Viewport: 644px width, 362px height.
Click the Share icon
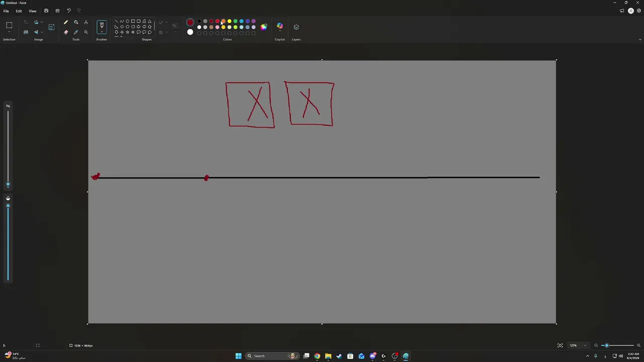(57, 11)
